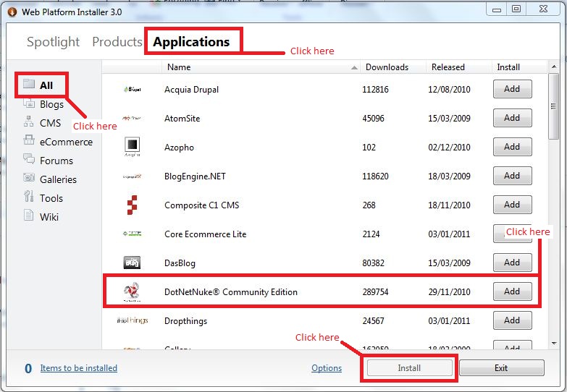Click the eCommerce basket icon
567x392 pixels.
[29, 140]
